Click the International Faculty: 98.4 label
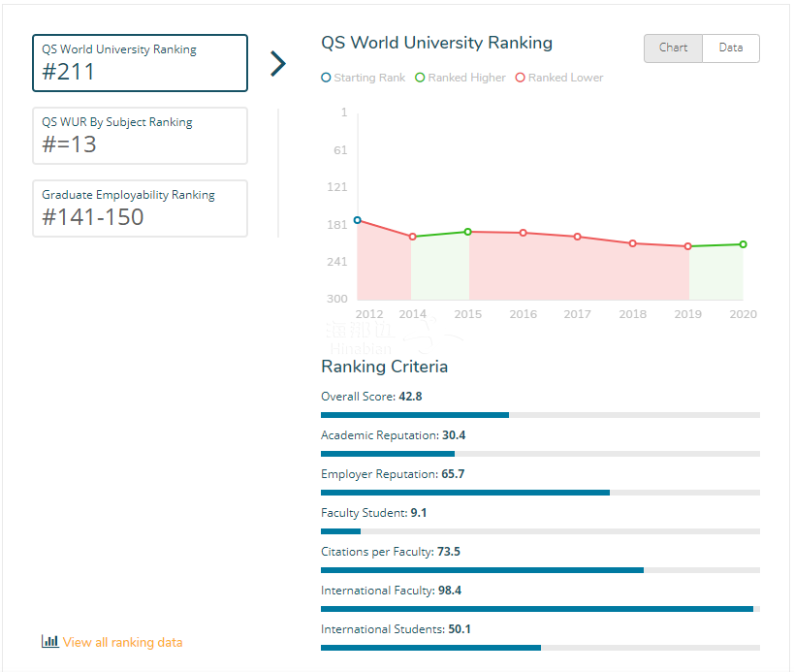Screen dimensions: 794x672 coord(392,591)
